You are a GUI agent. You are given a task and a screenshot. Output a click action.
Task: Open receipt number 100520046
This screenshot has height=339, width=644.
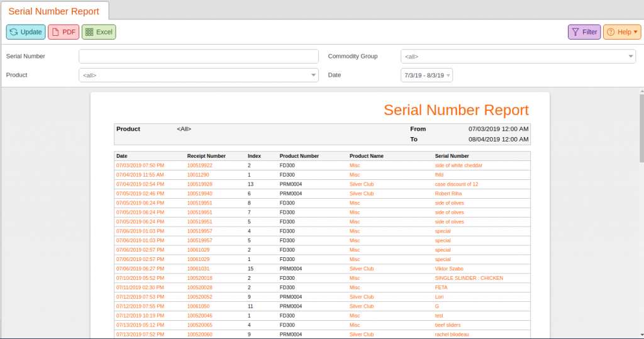[199, 316]
